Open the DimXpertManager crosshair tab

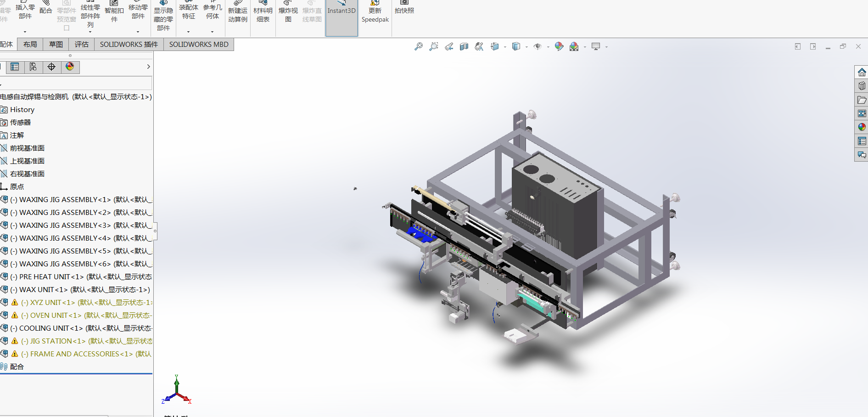51,67
